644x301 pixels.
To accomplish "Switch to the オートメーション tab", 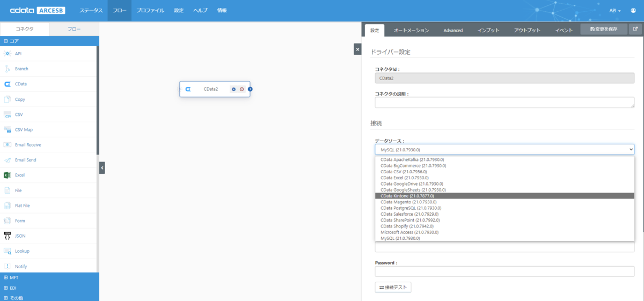I will pyautogui.click(x=411, y=31).
